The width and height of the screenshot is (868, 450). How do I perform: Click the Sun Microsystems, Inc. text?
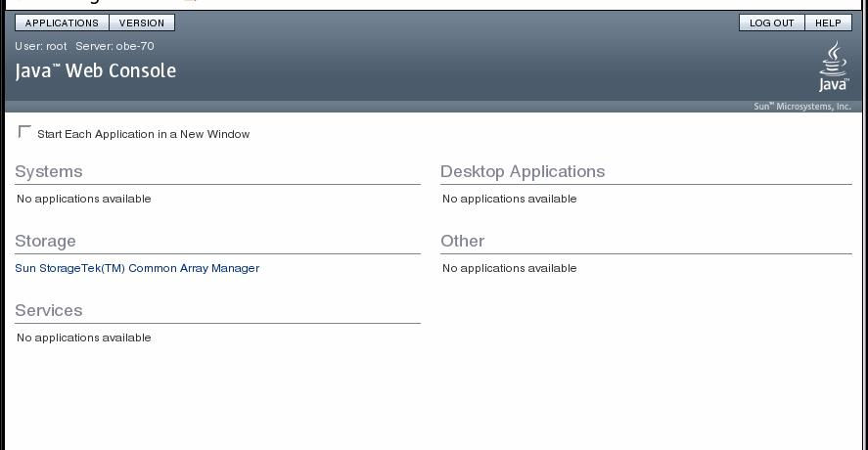802,107
